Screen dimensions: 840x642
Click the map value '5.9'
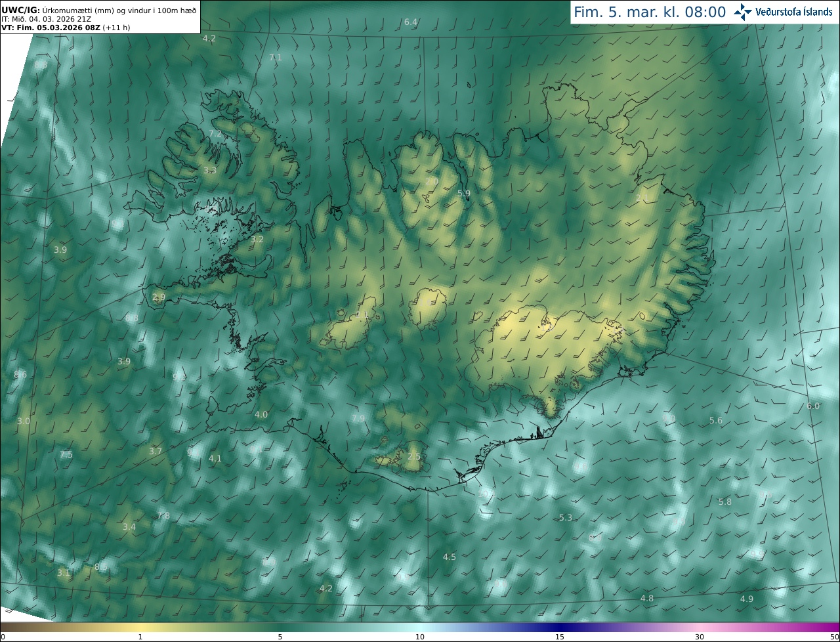[464, 193]
